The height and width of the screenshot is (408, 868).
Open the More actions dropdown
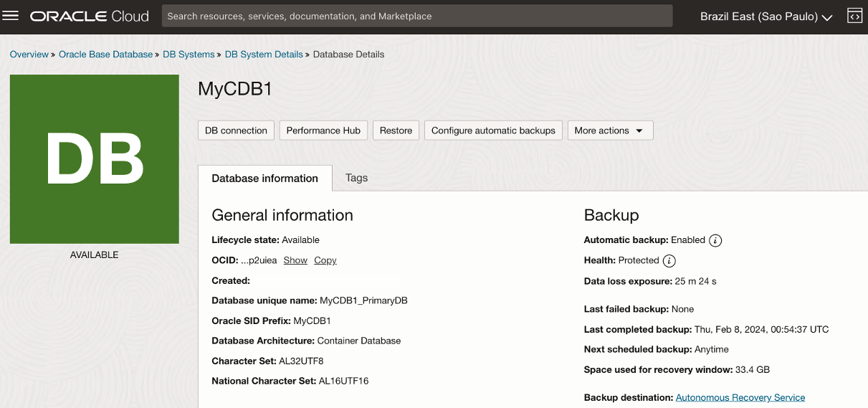coord(610,131)
